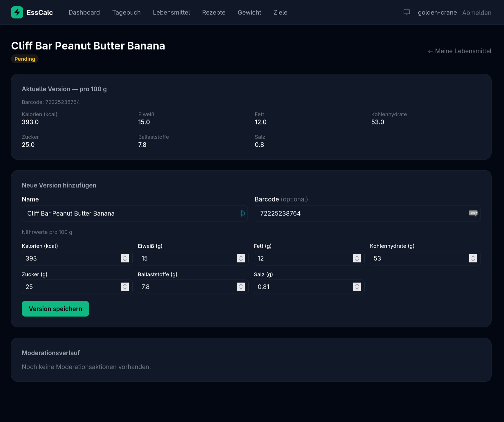
Task: Click the password manager icon in Name field
Action: pos(243,213)
